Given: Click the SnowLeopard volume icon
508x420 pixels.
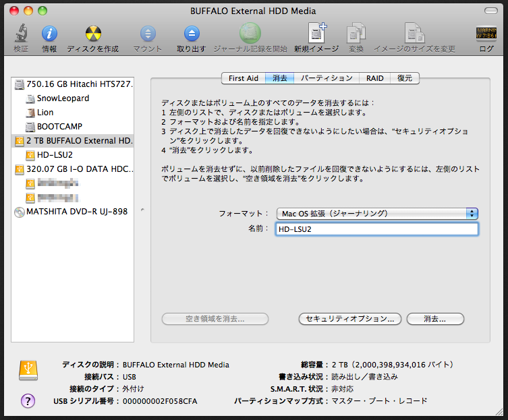Looking at the screenshot, I should click(x=30, y=98).
